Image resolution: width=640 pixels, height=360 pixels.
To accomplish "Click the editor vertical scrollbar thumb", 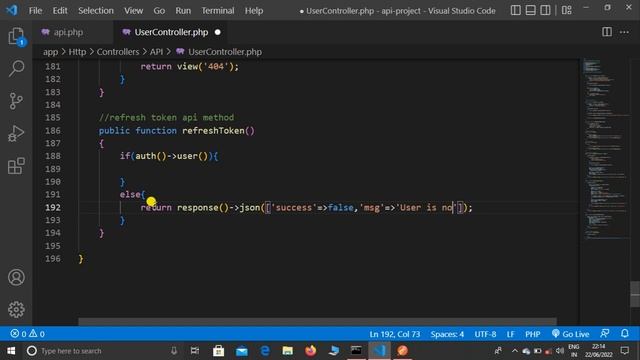I will click(x=635, y=294).
